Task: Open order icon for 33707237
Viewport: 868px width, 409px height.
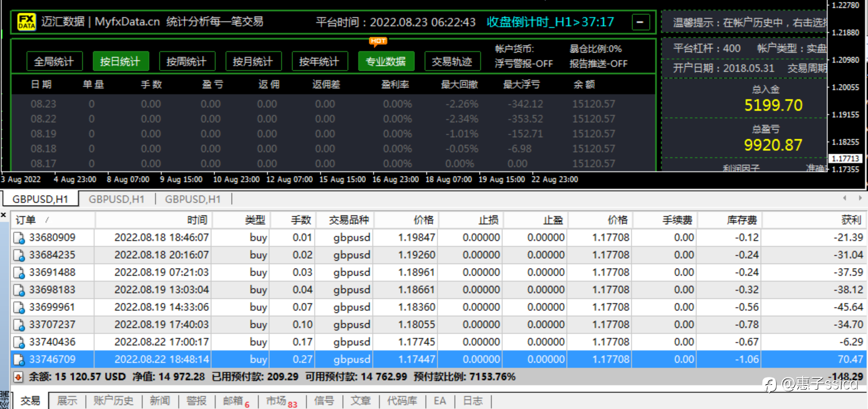Action: click(19, 325)
